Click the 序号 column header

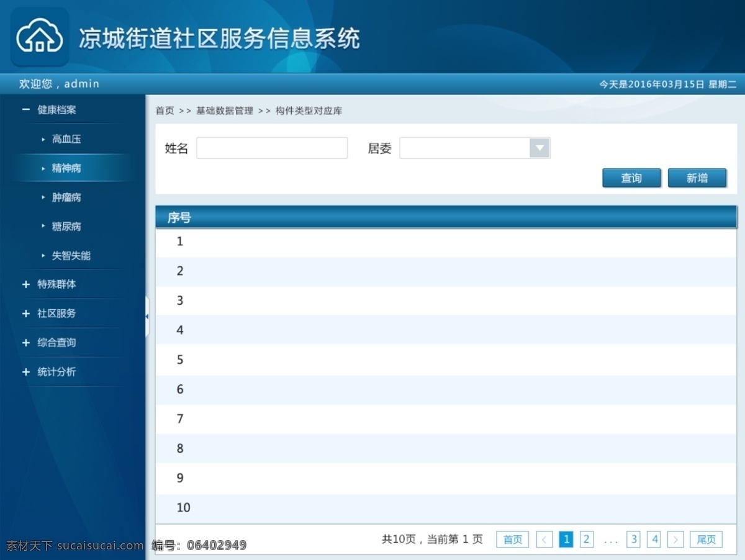179,218
